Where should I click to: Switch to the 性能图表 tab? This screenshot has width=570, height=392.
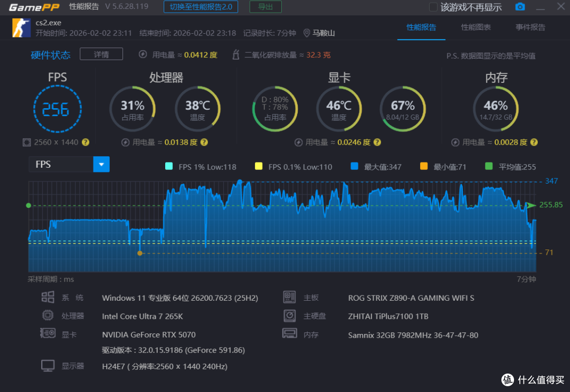(476, 27)
